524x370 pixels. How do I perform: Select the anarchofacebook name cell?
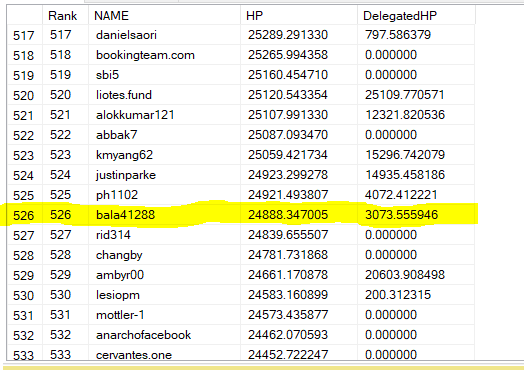coord(164,335)
